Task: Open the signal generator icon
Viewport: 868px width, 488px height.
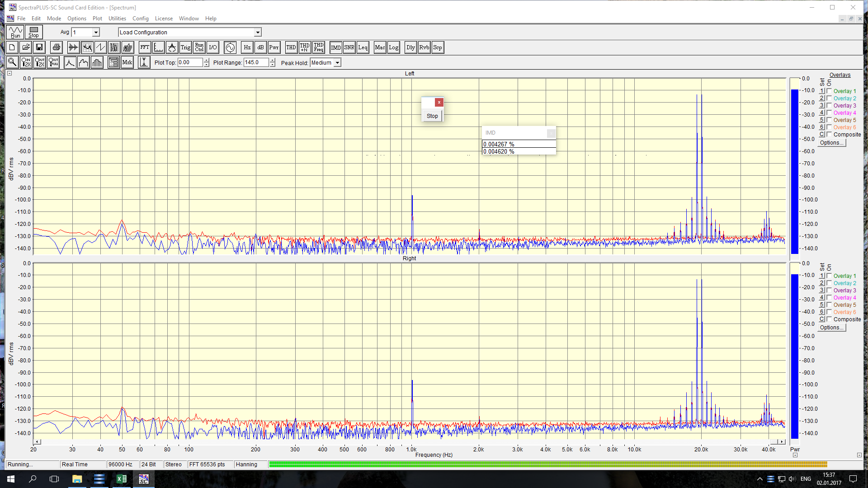Action: point(230,47)
